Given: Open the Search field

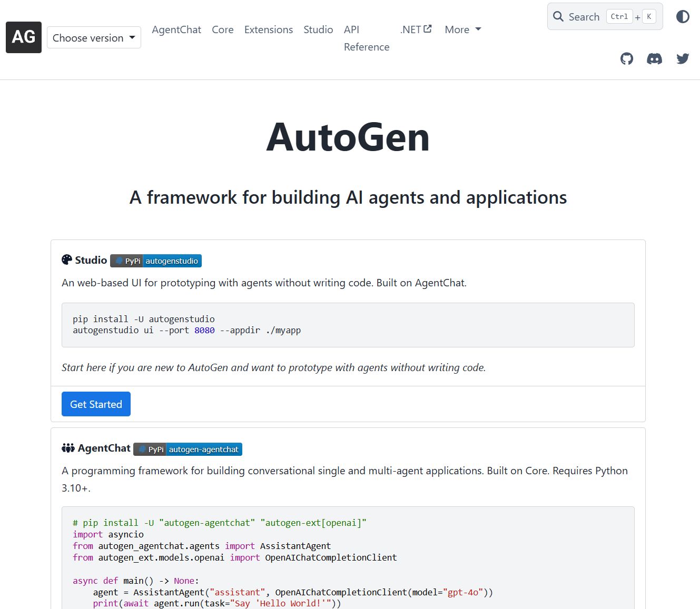Looking at the screenshot, I should 605,16.
